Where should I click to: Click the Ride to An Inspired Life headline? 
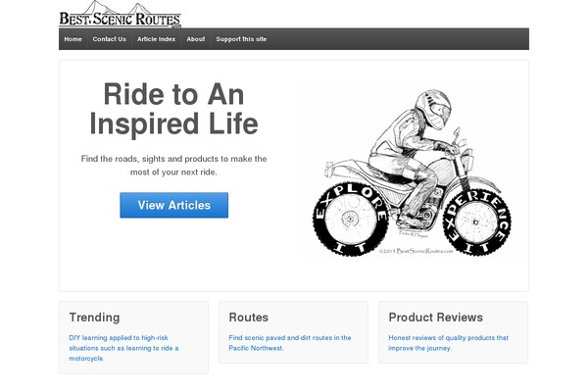pos(173,109)
